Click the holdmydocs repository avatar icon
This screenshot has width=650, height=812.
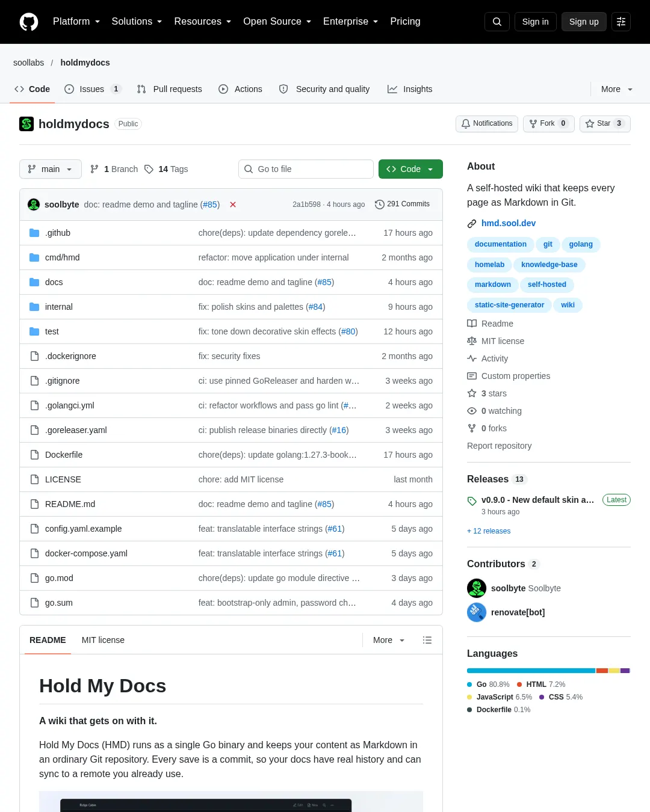pos(26,124)
